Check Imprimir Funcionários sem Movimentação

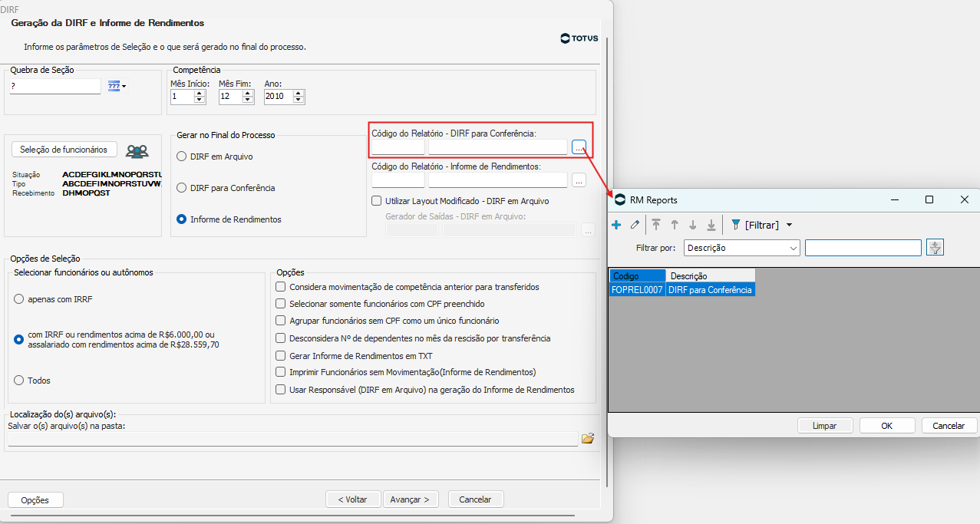tap(281, 372)
